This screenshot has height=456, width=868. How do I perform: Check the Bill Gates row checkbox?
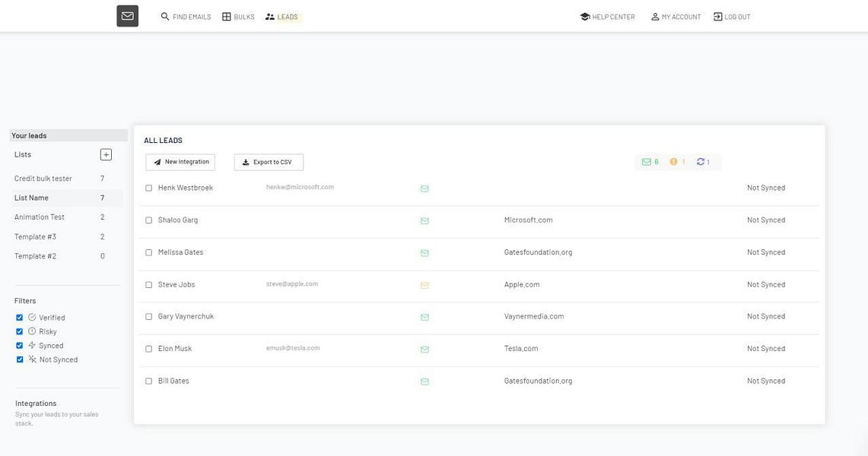tap(148, 381)
